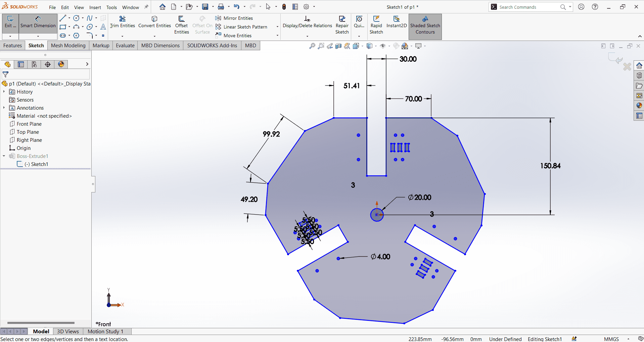Select the Polygon sketch tool
Screen dimensions: 644x342
click(x=77, y=36)
